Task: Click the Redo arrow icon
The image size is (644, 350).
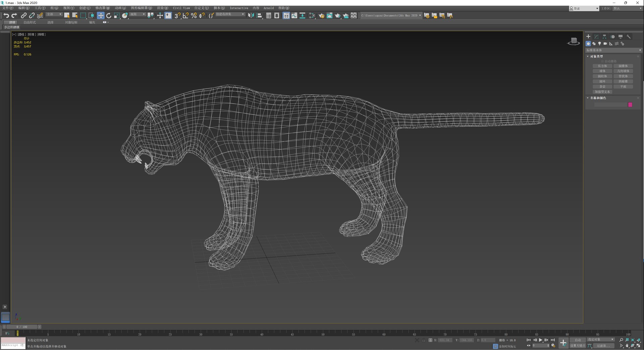Action: tap(14, 15)
